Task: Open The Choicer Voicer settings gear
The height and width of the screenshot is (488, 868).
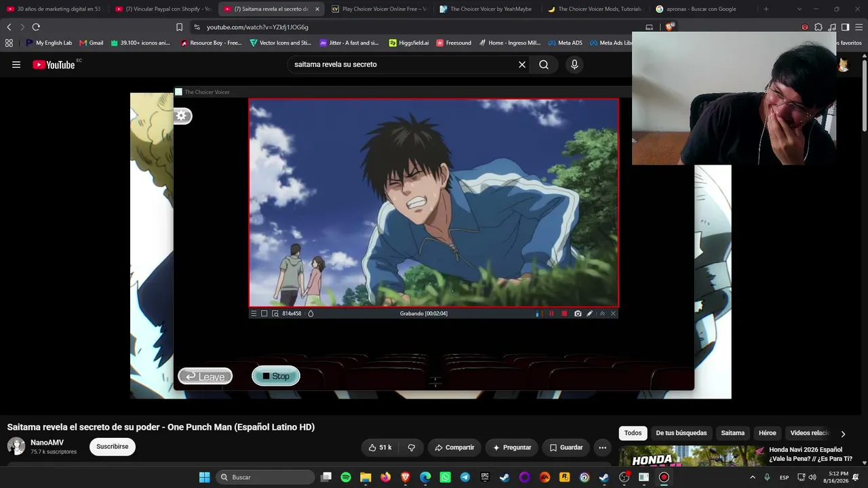Action: tap(181, 116)
